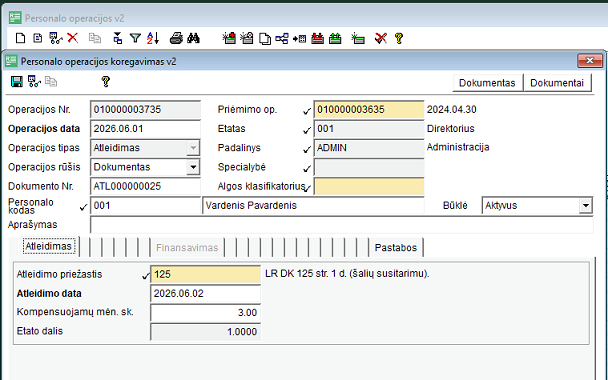Click the Aprašymas text field
608x380 pixels.
point(342,225)
